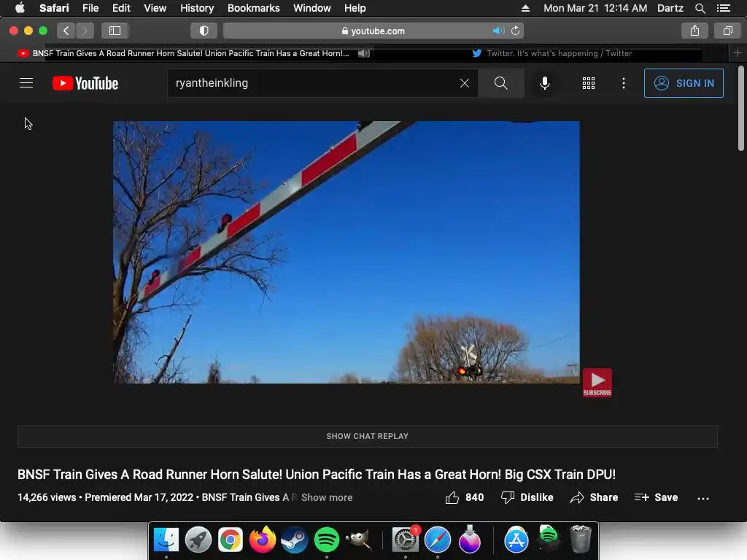Show the tab overview
Image resolution: width=747 pixels, height=560 pixels.
(x=727, y=31)
